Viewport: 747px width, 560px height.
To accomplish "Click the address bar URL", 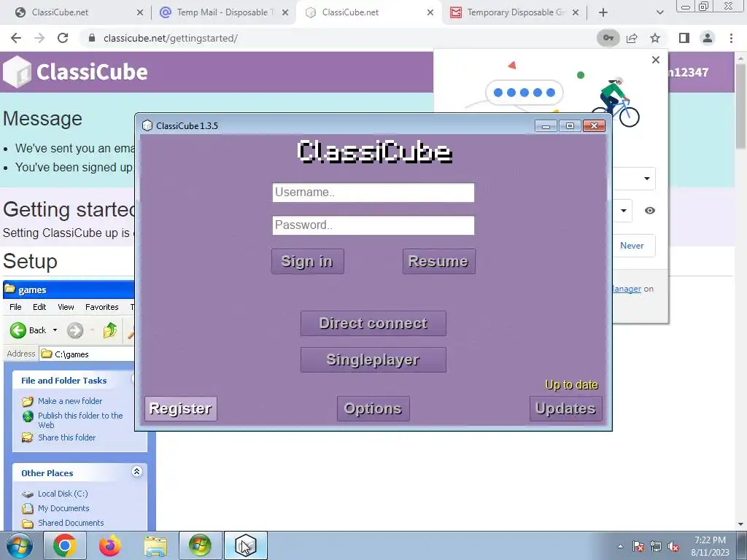I will (171, 38).
